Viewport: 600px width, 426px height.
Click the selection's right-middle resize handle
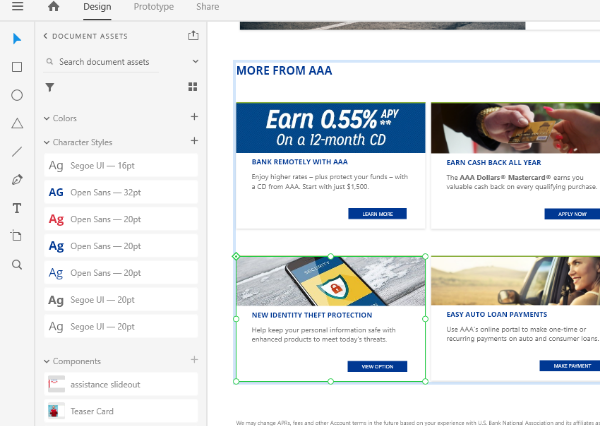425,319
